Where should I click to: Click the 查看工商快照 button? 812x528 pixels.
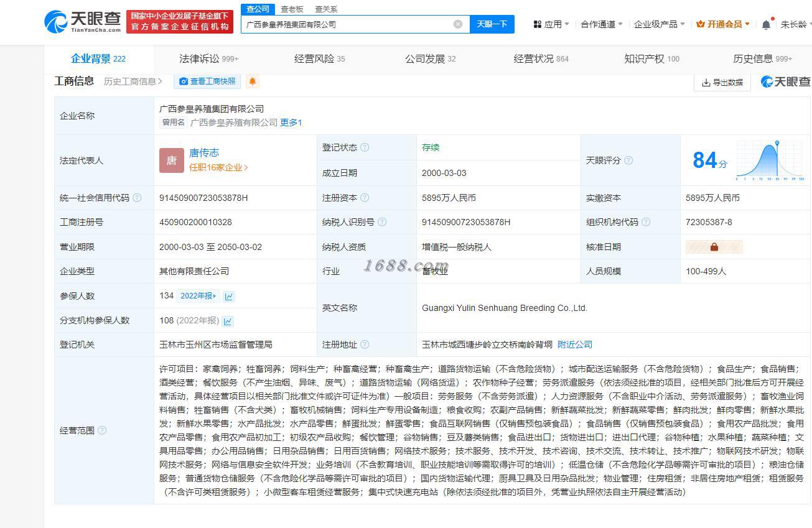[207, 81]
